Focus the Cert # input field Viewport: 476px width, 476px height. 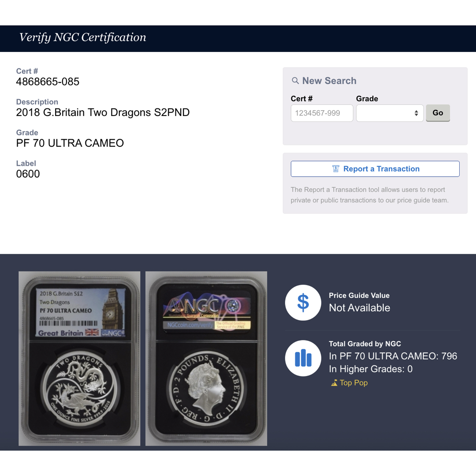point(322,113)
